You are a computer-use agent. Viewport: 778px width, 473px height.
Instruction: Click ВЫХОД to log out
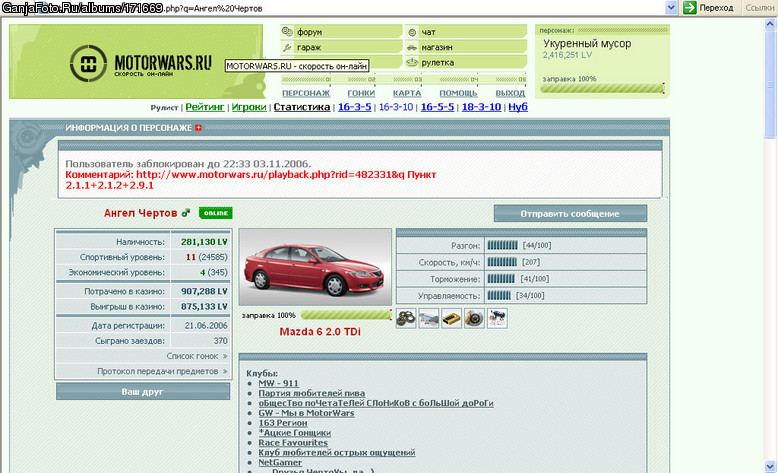[510, 93]
